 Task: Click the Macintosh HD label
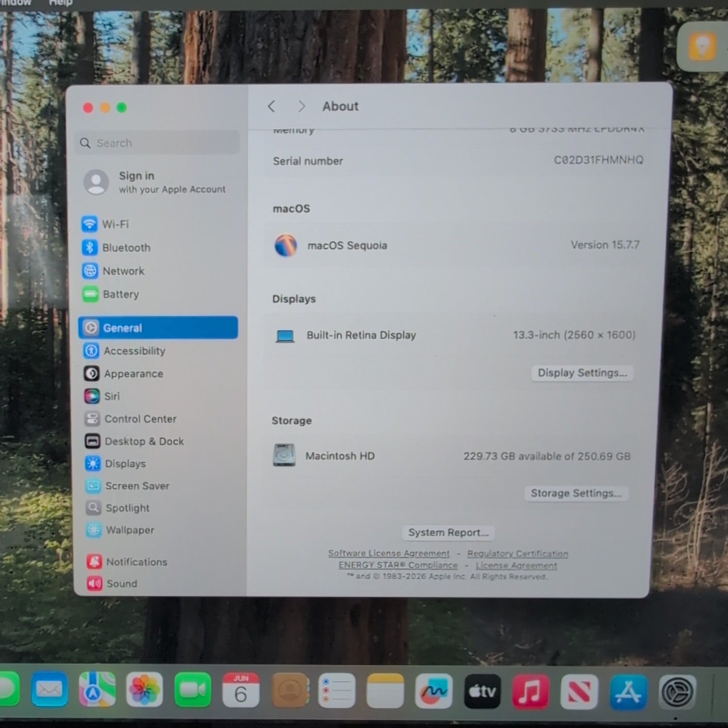(x=340, y=456)
